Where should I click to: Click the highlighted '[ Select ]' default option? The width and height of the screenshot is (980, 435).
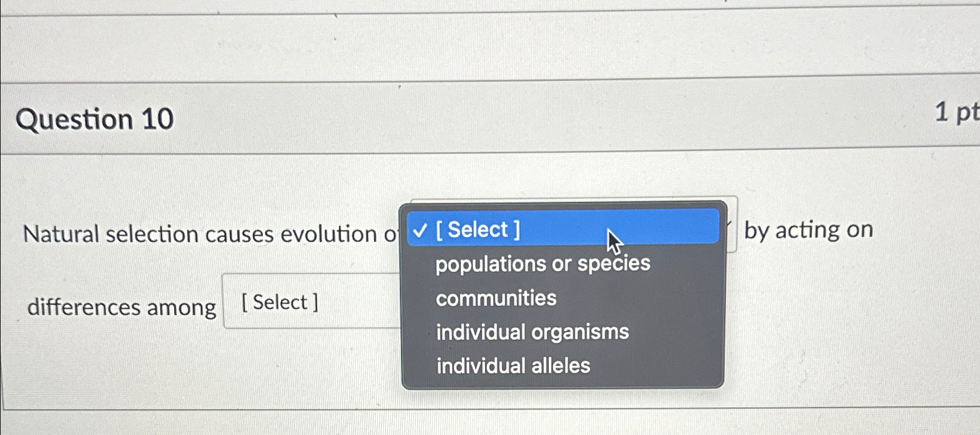[479, 229]
